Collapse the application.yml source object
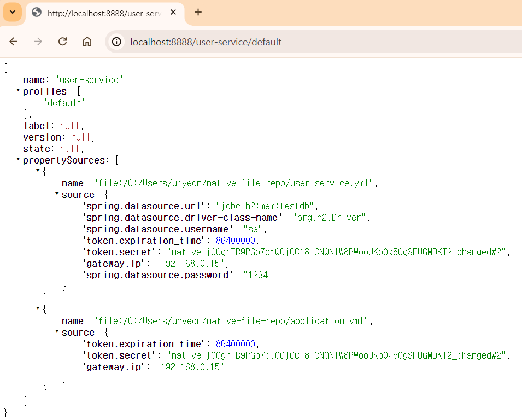 tap(57, 331)
